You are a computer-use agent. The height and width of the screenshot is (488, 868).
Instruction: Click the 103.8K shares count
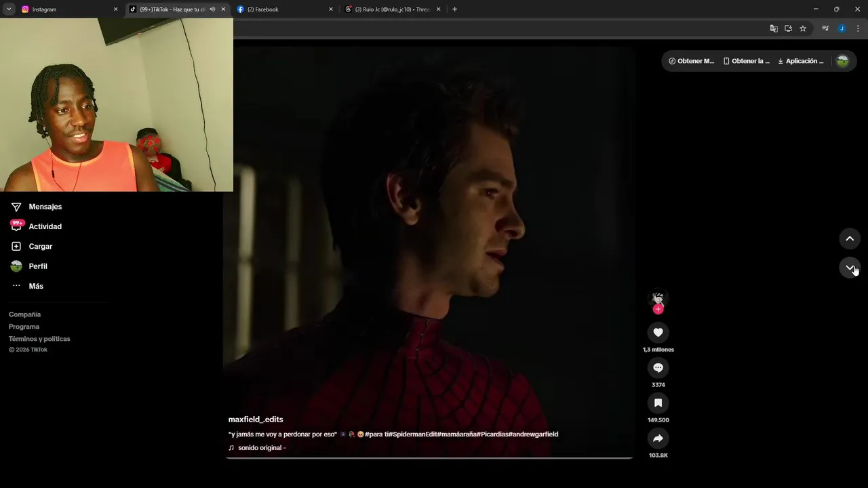tap(658, 455)
